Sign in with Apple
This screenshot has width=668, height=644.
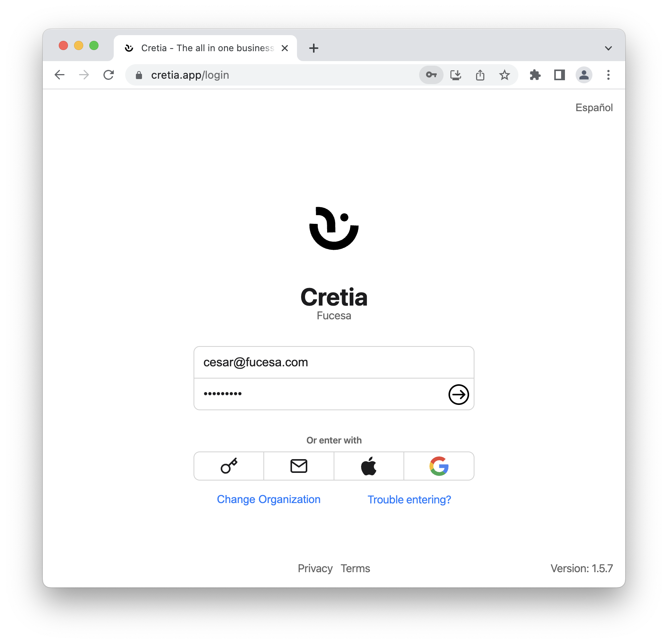(369, 466)
